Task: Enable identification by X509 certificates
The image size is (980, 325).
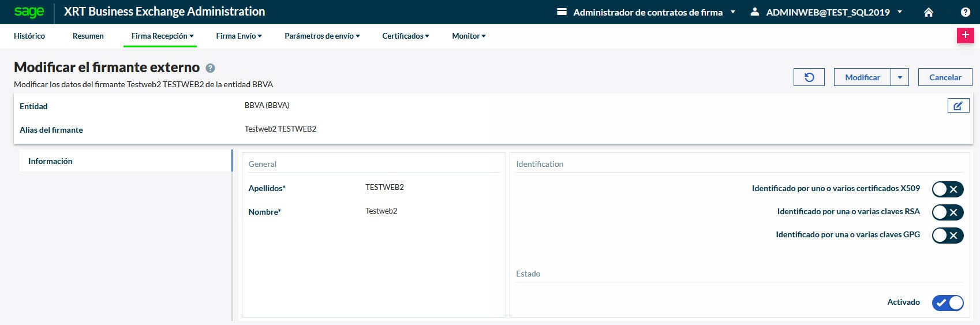Action: coord(947,189)
